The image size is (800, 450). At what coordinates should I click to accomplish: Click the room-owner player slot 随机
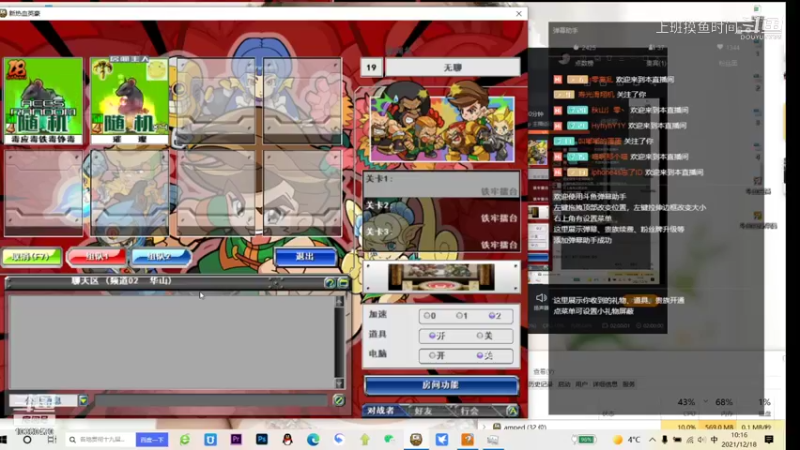pyautogui.click(x=130, y=101)
